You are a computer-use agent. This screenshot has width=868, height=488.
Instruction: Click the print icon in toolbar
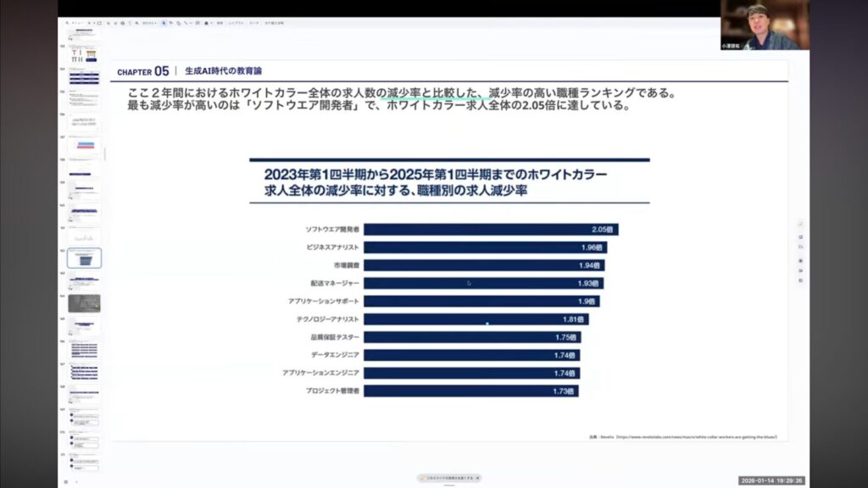click(x=121, y=23)
